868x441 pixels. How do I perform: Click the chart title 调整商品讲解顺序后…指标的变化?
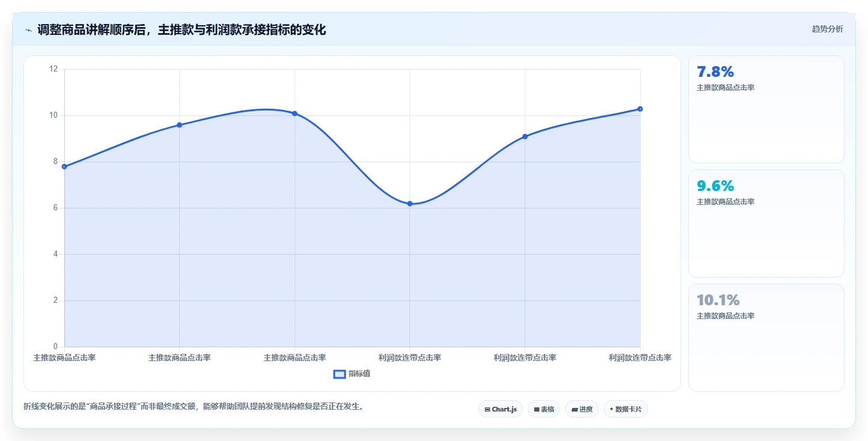coord(182,29)
